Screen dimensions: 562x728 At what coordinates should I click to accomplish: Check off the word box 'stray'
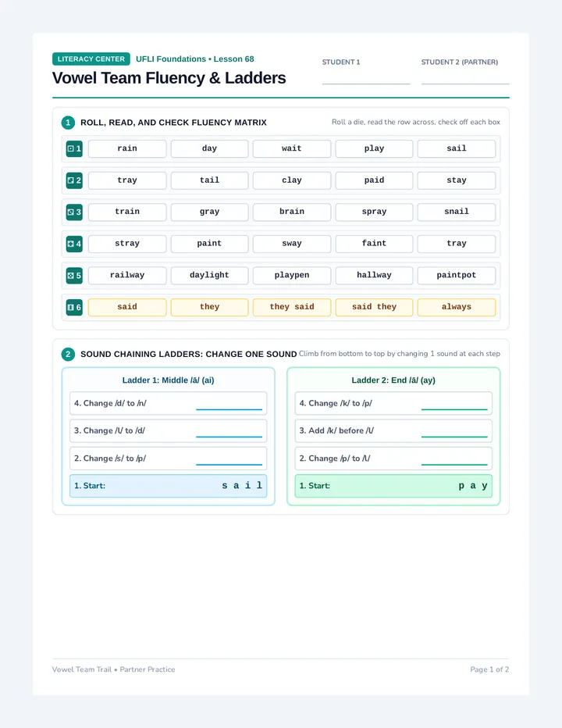point(127,244)
